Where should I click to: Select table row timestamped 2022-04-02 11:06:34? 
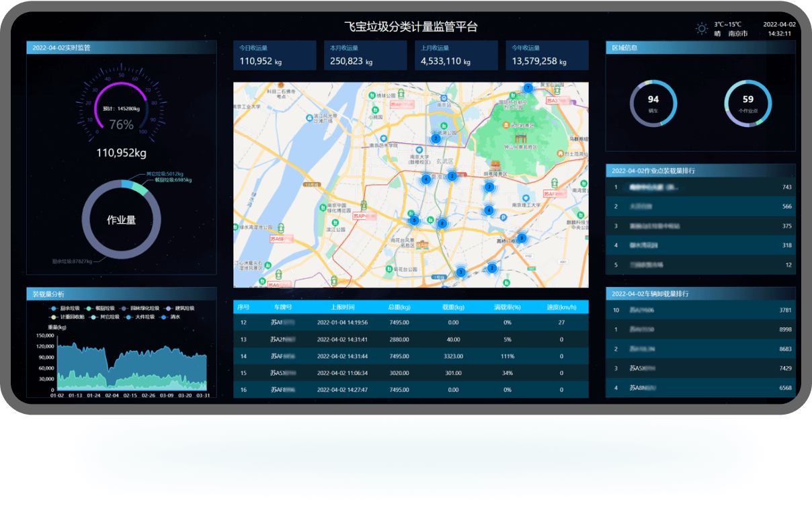point(411,373)
